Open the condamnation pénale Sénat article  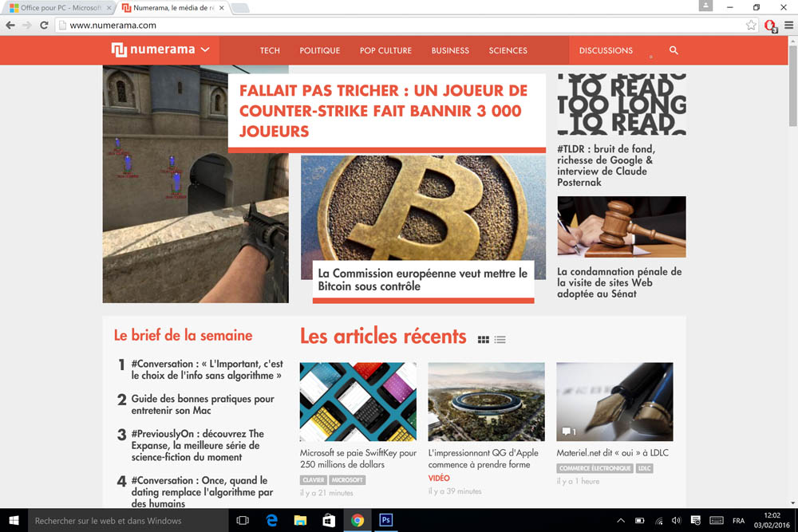(x=619, y=282)
